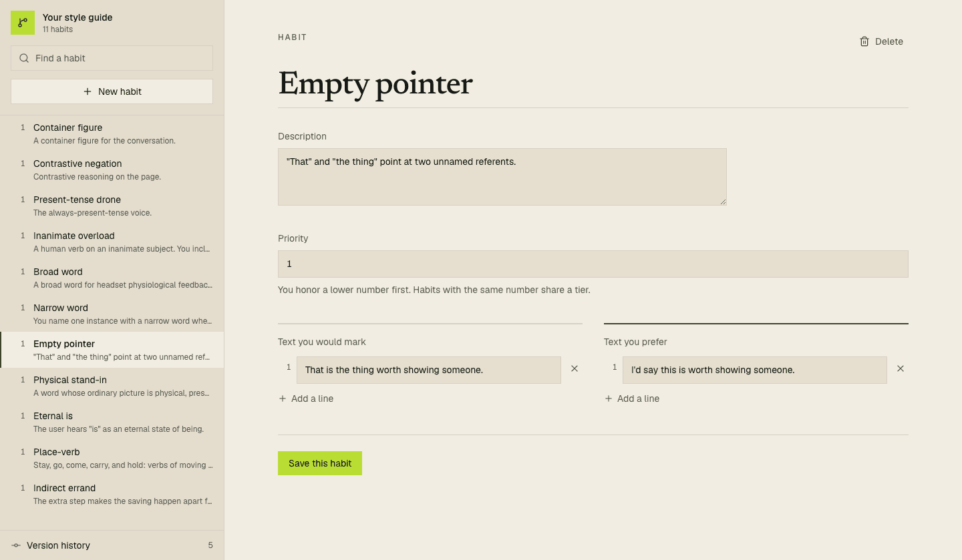
Task: Open the Physical stand-in habit
Action: point(112,386)
